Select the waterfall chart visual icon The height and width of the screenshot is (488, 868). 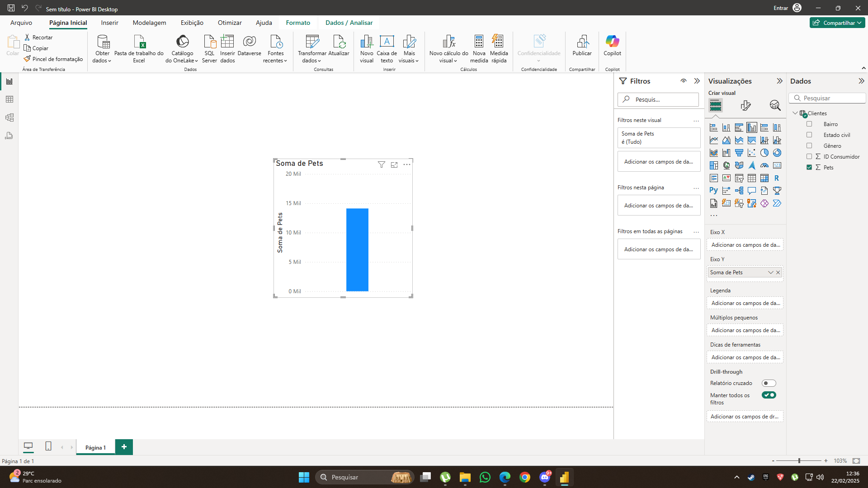point(726,153)
